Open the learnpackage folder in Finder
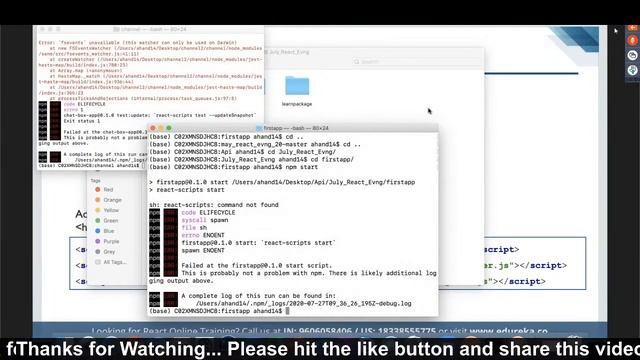Image resolution: width=640 pixels, height=360 pixels. pos(297,91)
